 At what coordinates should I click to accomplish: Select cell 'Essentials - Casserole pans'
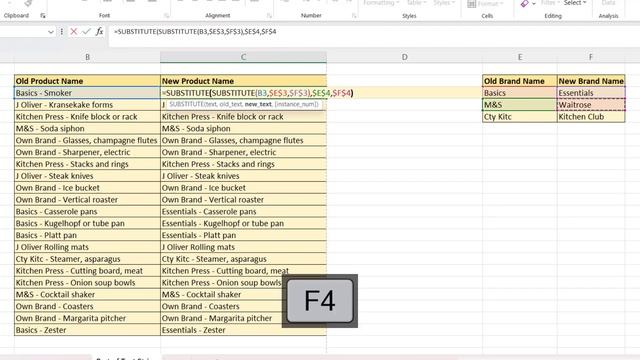tap(243, 211)
